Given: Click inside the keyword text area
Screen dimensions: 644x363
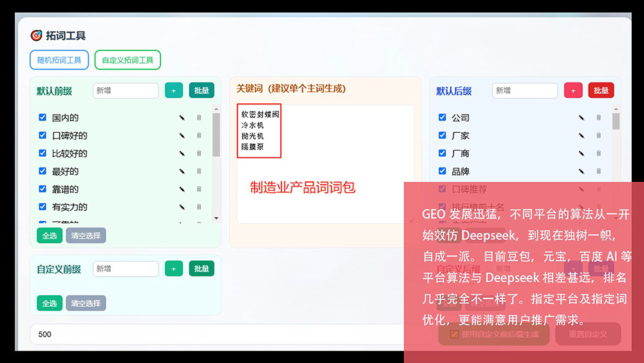Looking at the screenshot, I should point(325,164).
